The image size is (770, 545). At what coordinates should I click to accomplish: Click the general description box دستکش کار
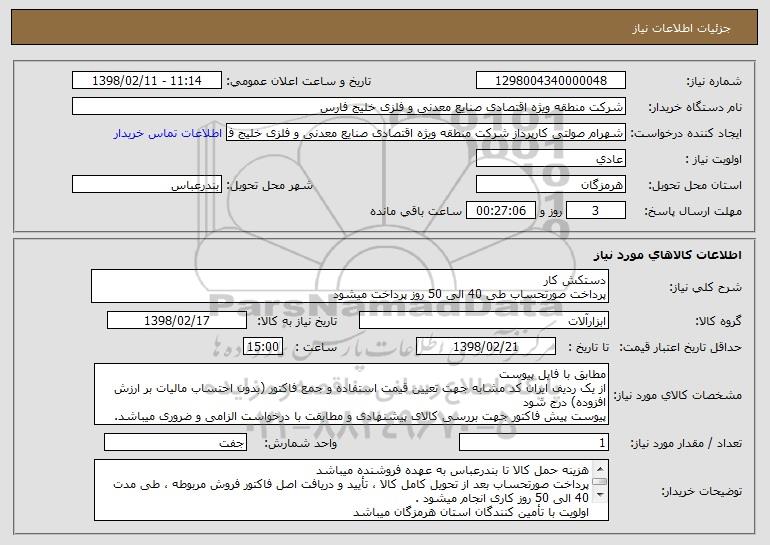[350, 286]
